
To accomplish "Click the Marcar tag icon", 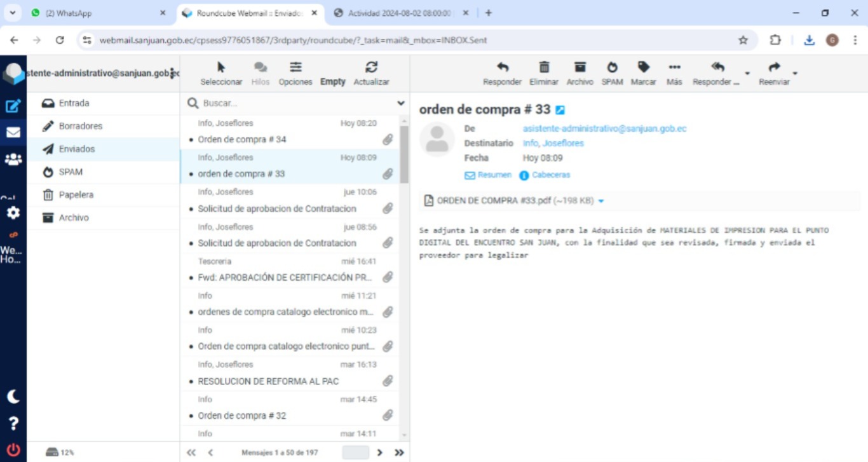I will coord(643,67).
